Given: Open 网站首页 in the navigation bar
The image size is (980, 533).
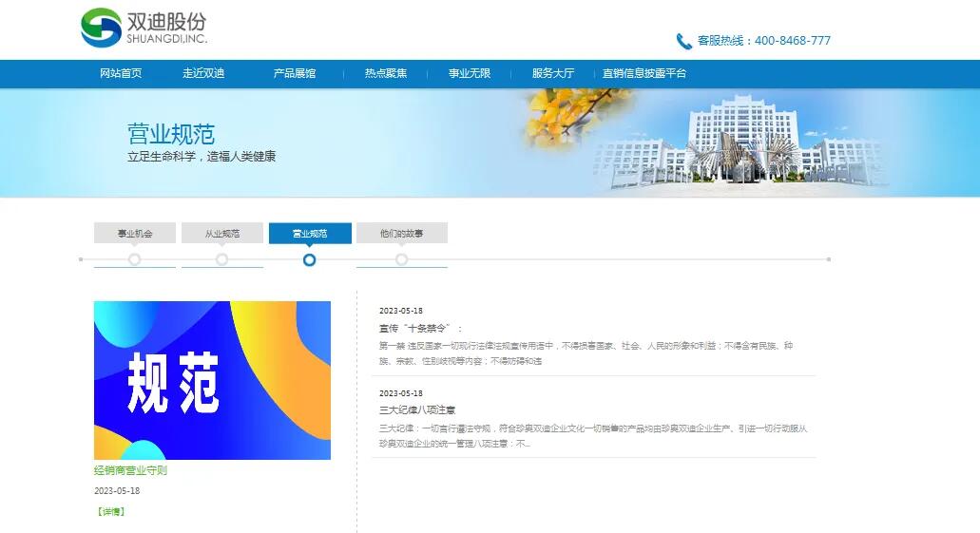Looking at the screenshot, I should pyautogui.click(x=121, y=73).
